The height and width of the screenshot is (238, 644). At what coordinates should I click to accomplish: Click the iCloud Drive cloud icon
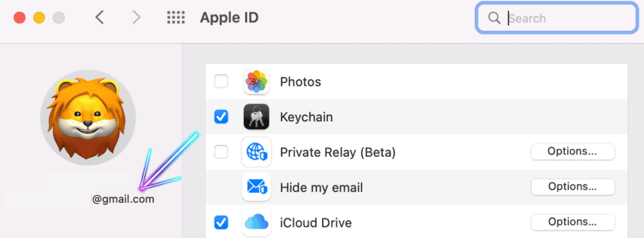pos(256,223)
